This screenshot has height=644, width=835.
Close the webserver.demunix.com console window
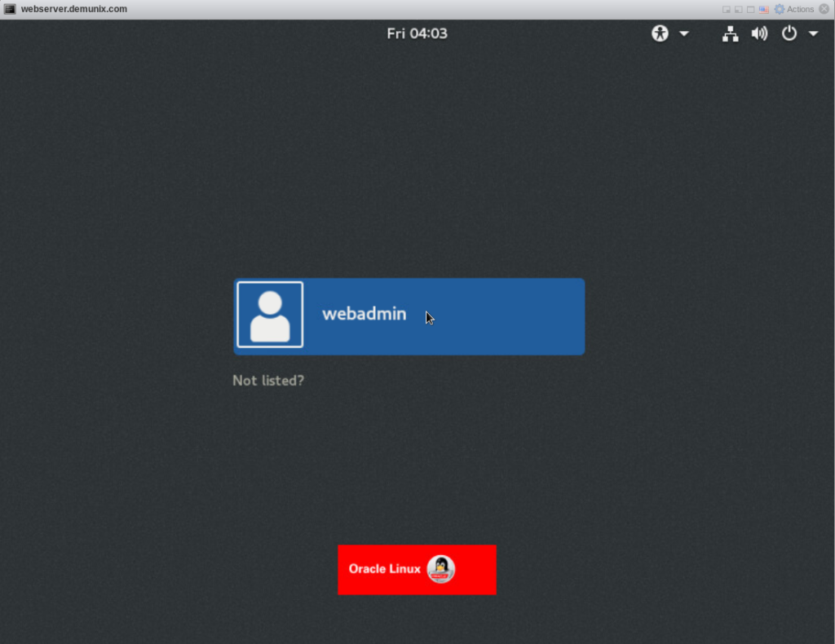[x=825, y=9]
